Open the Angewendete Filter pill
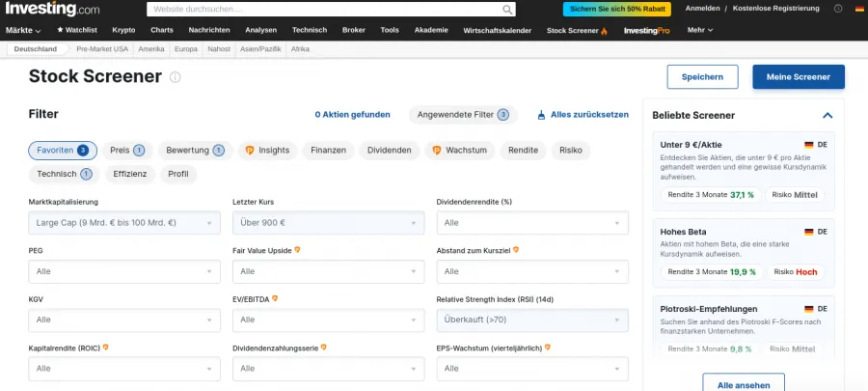The height and width of the screenshot is (391, 868). click(463, 115)
